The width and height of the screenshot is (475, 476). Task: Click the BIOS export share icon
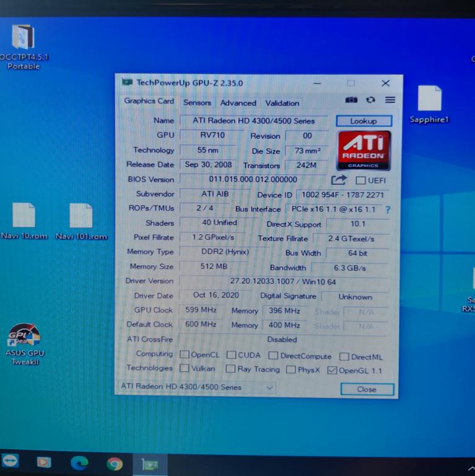(x=339, y=180)
